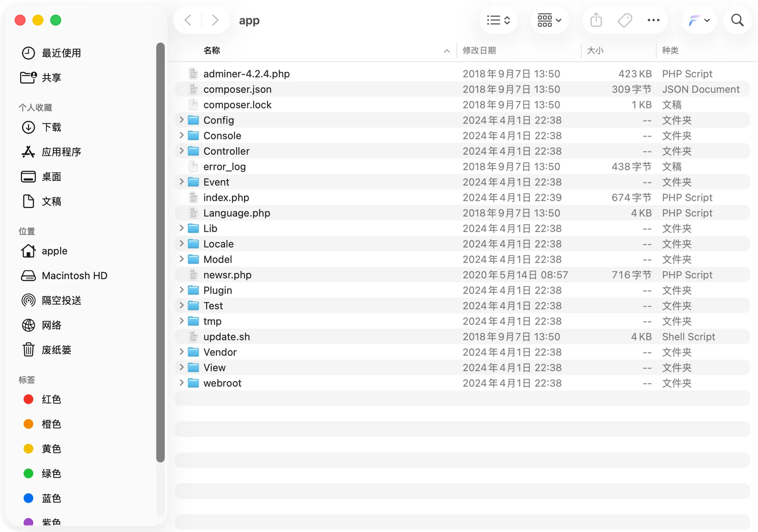Open 网络 network in sidebar
758x532 pixels.
pos(41,325)
